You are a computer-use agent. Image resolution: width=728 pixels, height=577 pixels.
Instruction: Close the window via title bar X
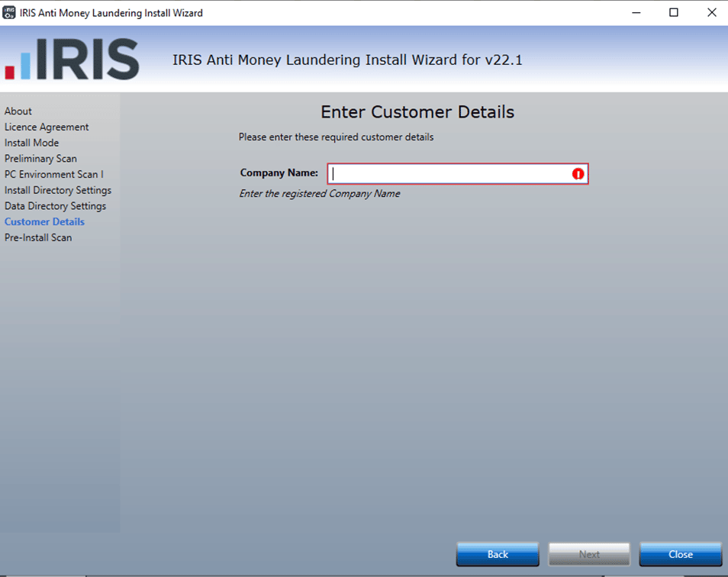(x=712, y=12)
